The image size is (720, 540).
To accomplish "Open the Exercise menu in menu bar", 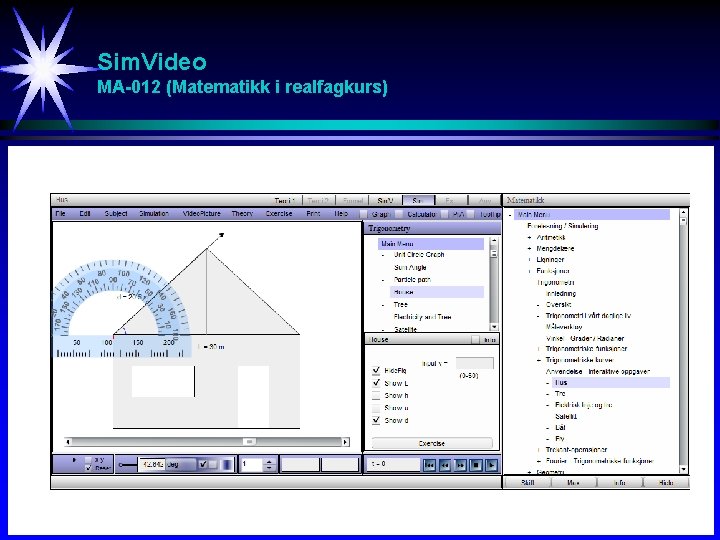I will click(x=279, y=214).
